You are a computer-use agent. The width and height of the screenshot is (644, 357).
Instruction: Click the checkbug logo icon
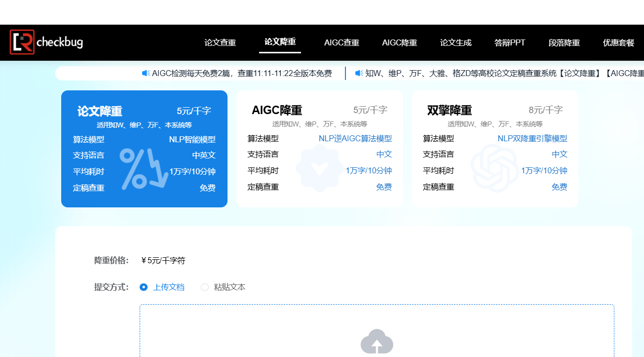pyautogui.click(x=22, y=42)
